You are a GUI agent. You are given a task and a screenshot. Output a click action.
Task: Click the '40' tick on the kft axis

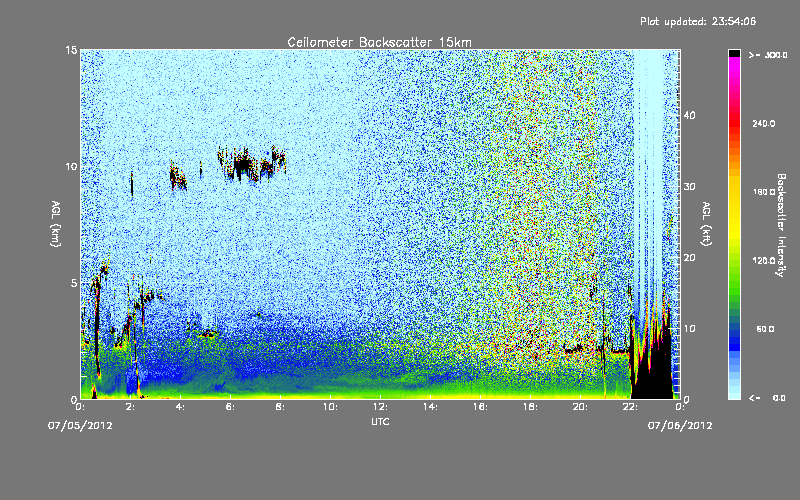(x=689, y=115)
